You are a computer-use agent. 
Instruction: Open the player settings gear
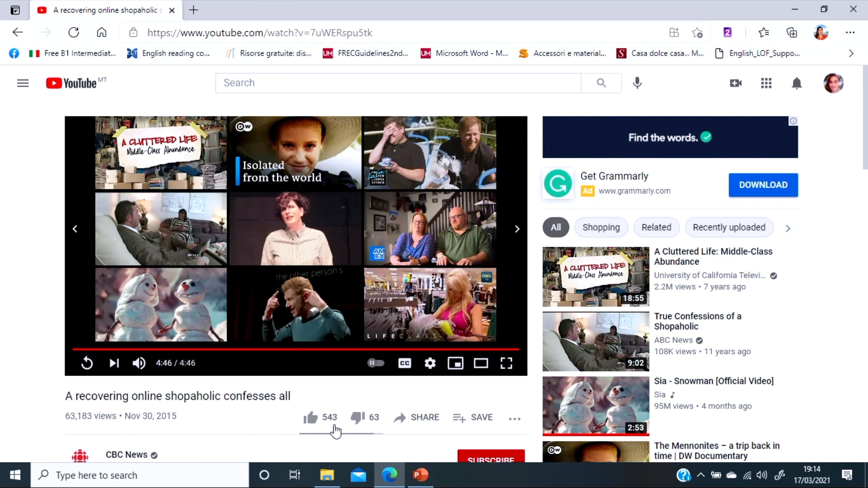click(x=430, y=363)
